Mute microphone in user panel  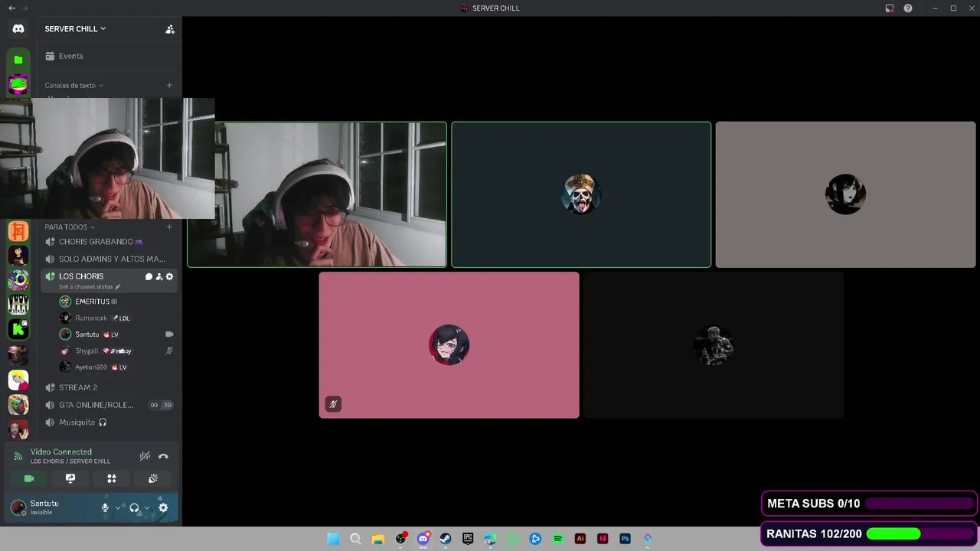click(105, 507)
